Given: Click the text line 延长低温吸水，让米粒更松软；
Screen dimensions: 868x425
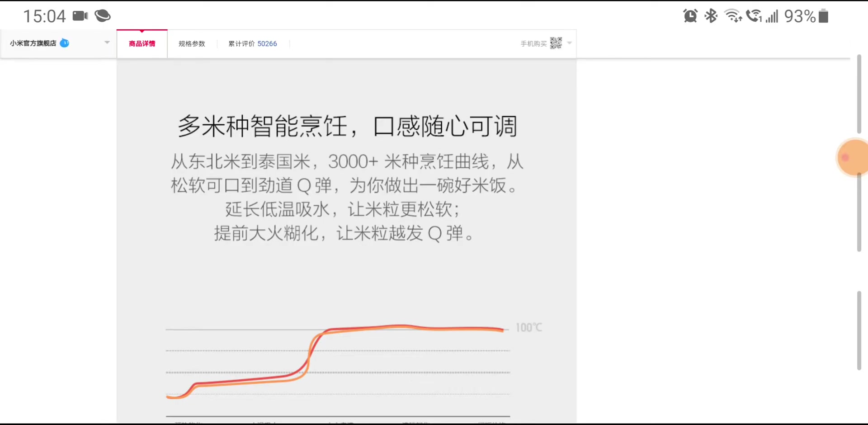Looking at the screenshot, I should (x=343, y=209).
